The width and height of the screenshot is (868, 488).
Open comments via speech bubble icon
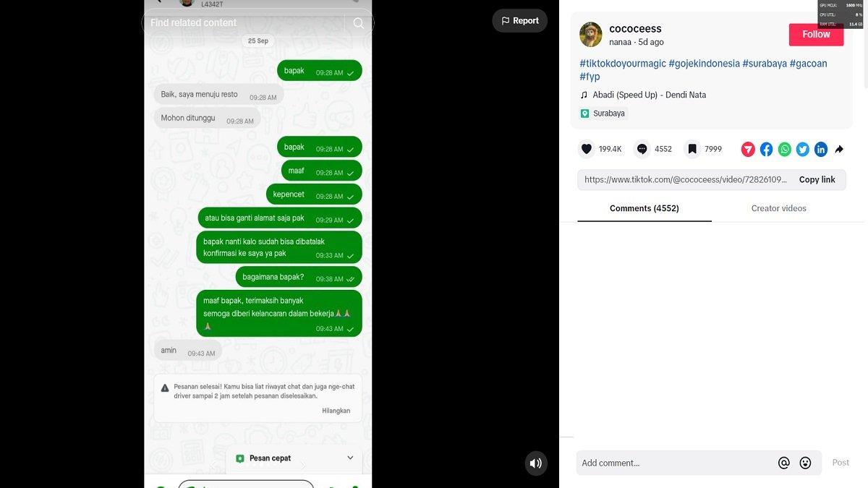tap(642, 149)
